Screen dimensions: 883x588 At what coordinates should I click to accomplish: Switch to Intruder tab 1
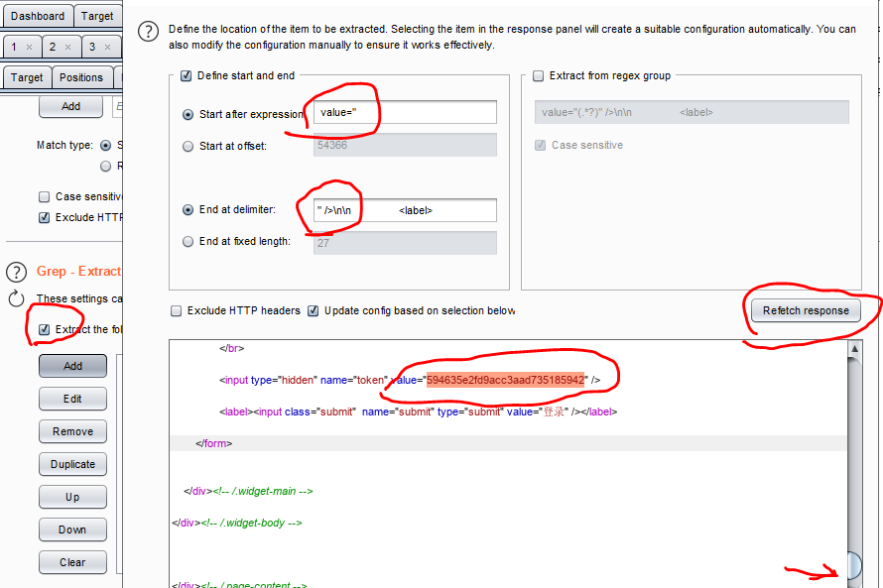coord(22,47)
